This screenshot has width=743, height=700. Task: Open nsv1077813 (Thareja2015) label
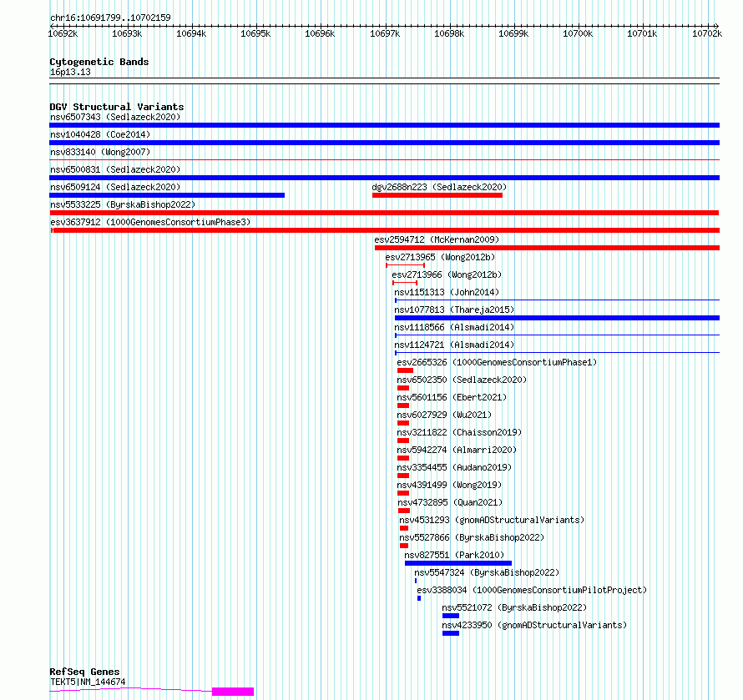[x=454, y=310]
